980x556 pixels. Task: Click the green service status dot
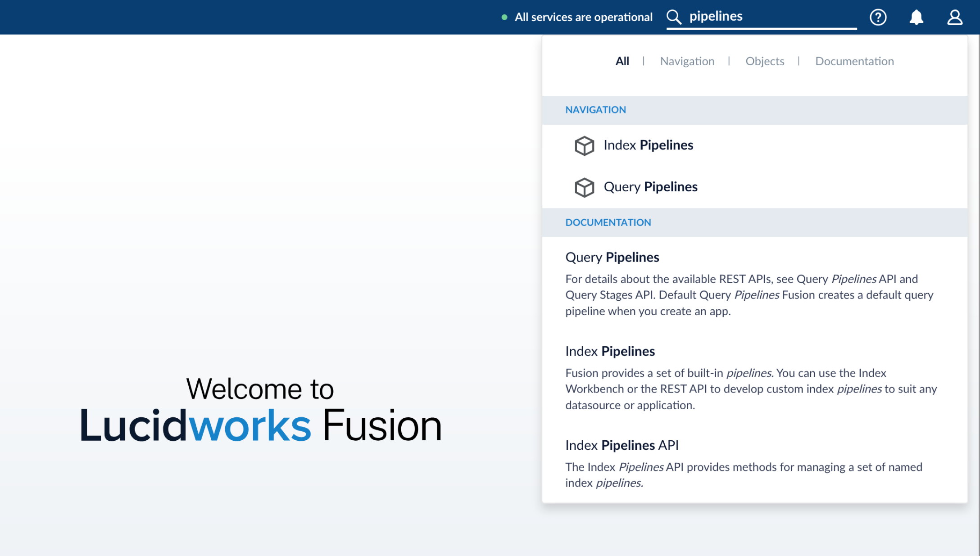504,17
